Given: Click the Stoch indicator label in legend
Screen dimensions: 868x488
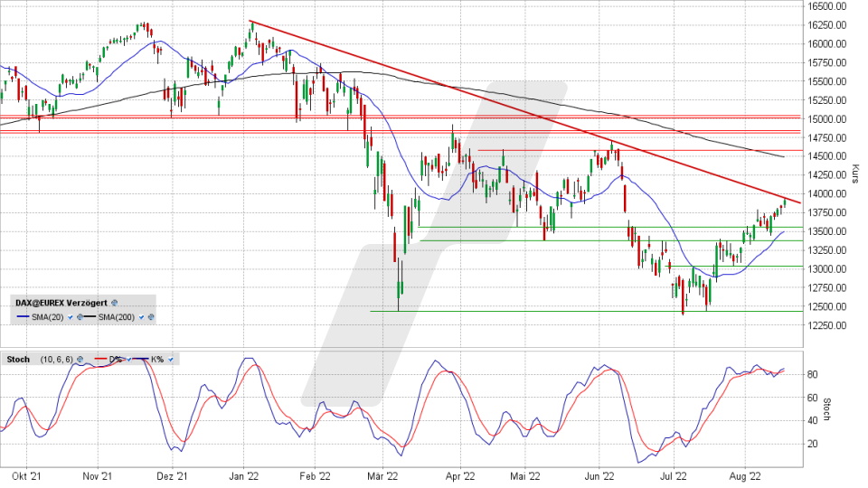Looking at the screenshot, I should pos(18,360).
